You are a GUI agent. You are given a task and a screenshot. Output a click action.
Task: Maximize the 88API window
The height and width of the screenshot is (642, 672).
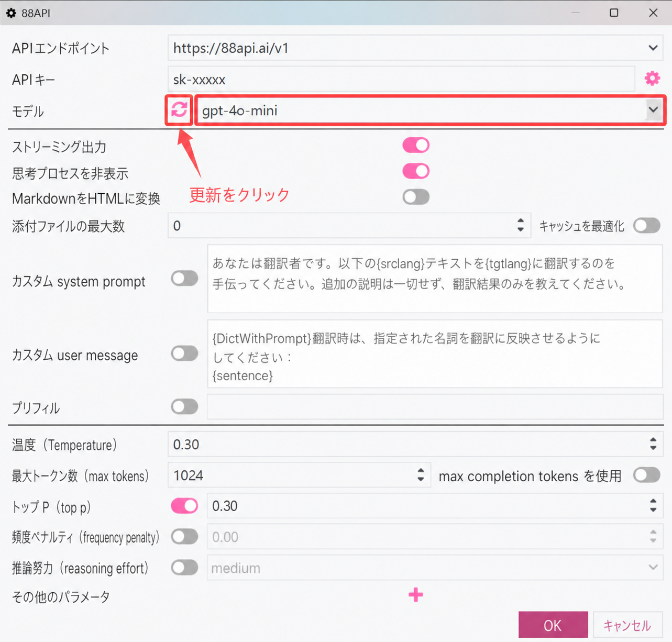point(614,13)
